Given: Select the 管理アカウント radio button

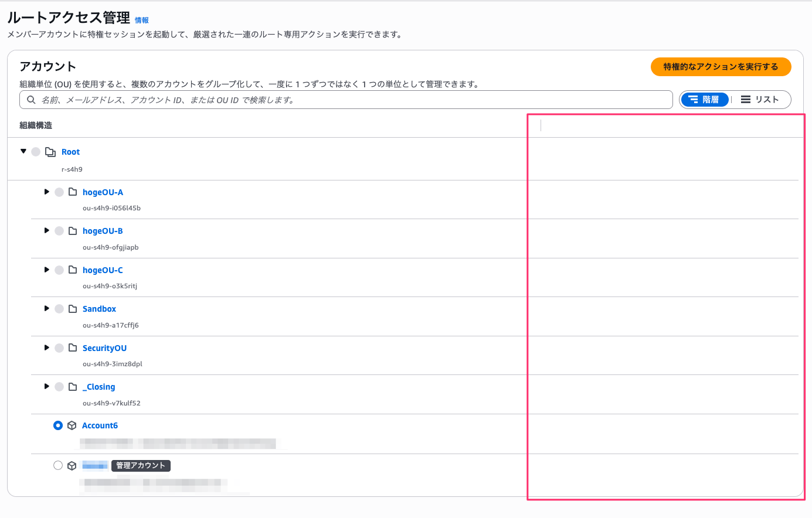Looking at the screenshot, I should (x=58, y=465).
